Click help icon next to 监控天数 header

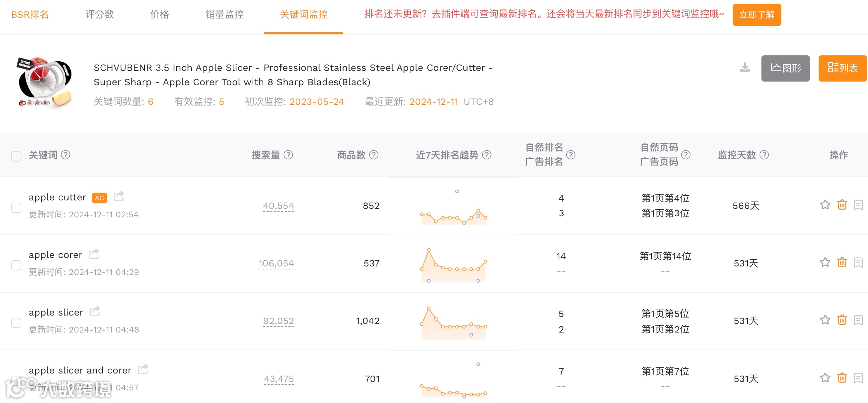764,155
